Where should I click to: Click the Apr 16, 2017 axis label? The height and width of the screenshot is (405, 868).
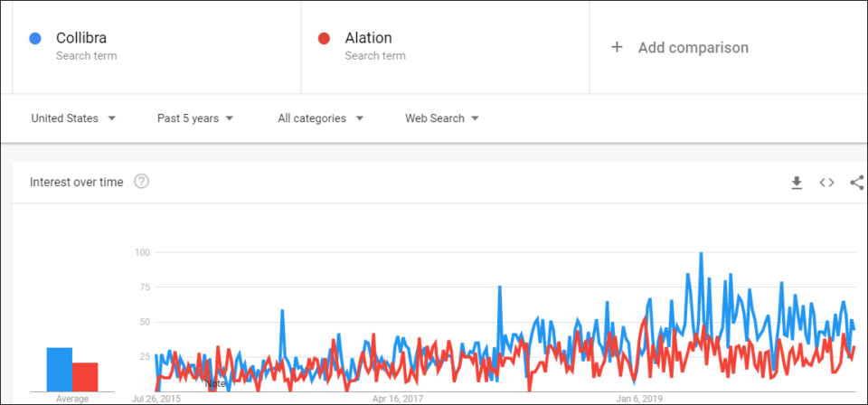[397, 399]
